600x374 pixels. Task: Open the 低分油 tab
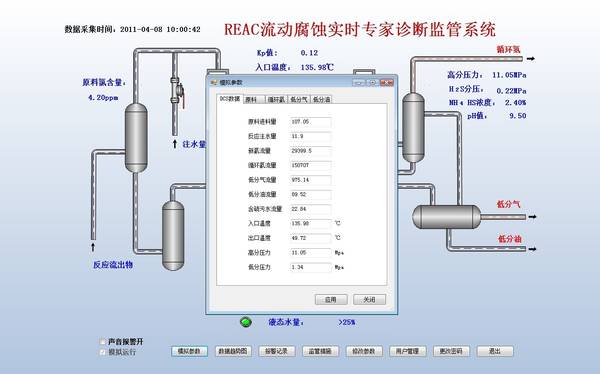321,100
